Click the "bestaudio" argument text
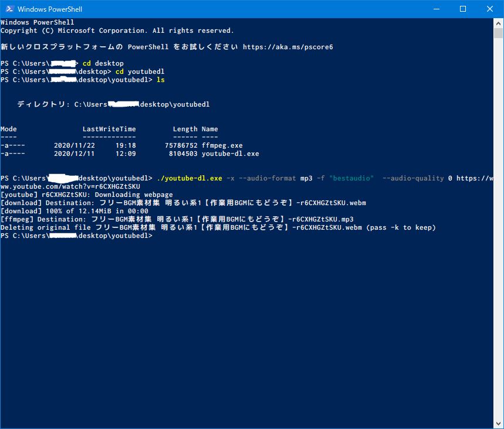504x429 pixels. click(x=351, y=178)
